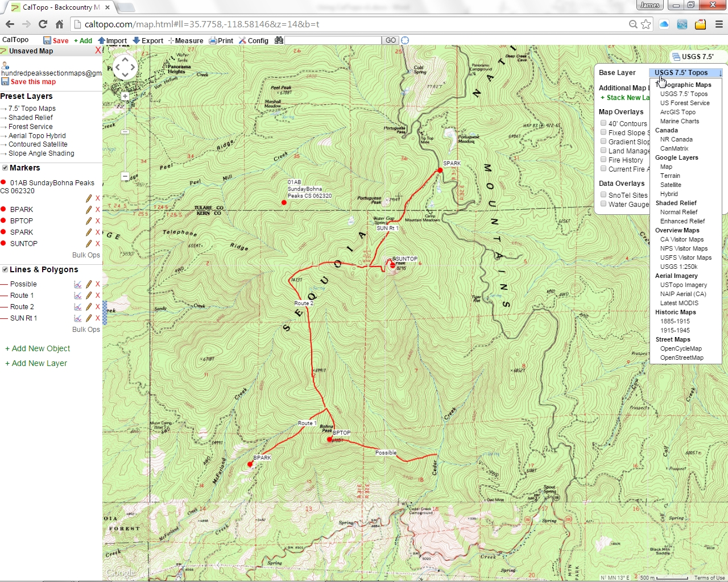Click the Add New Object link
Screen dimensions: 728x582
(x=38, y=348)
